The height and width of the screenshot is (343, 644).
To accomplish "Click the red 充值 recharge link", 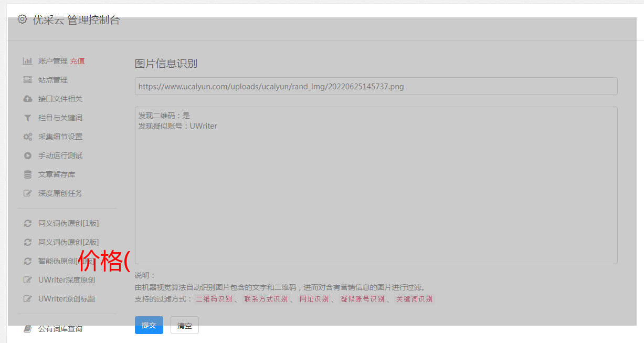I will click(77, 61).
